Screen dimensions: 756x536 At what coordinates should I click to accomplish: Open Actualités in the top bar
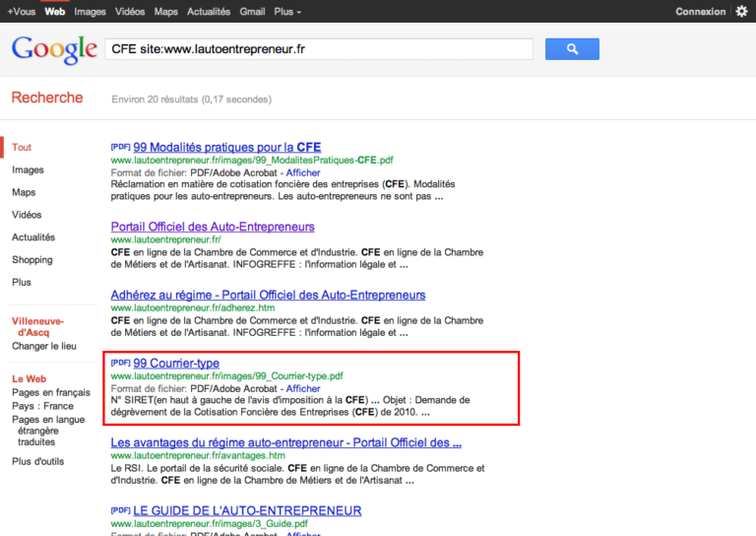click(209, 12)
